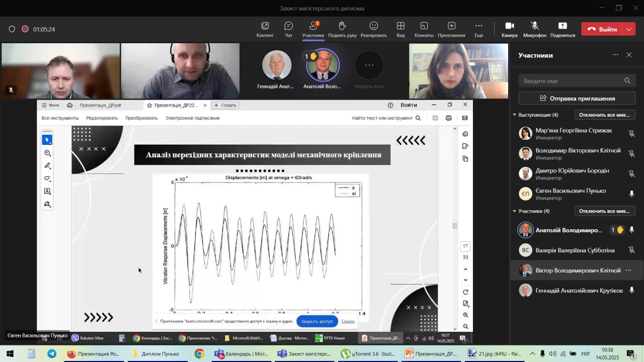Collapse the Участники (4) section
The image size is (644, 362).
point(515,211)
